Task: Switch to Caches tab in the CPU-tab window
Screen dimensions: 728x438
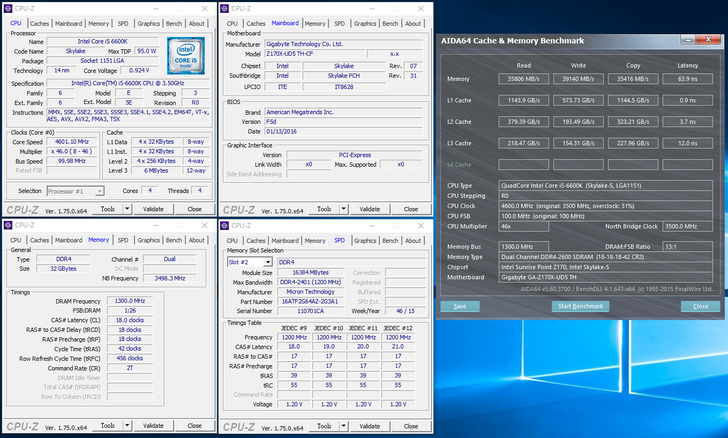Action: [39, 23]
